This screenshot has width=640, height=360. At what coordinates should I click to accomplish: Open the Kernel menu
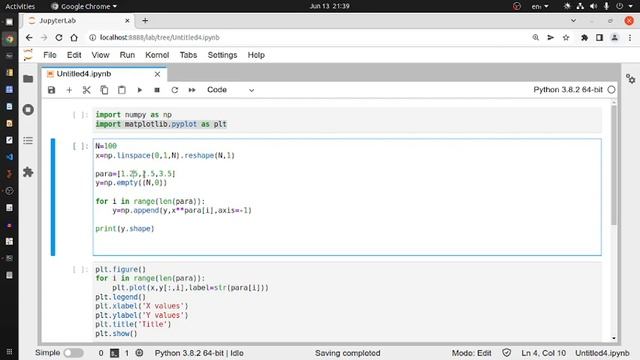pyautogui.click(x=157, y=55)
